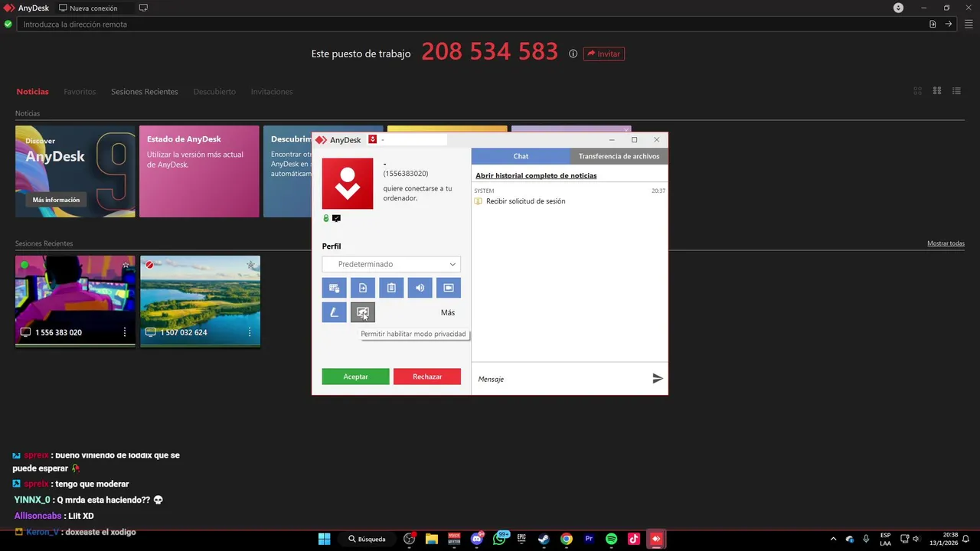Reject the session with Rechazar
Screen dimensions: 980x551
[427, 377]
